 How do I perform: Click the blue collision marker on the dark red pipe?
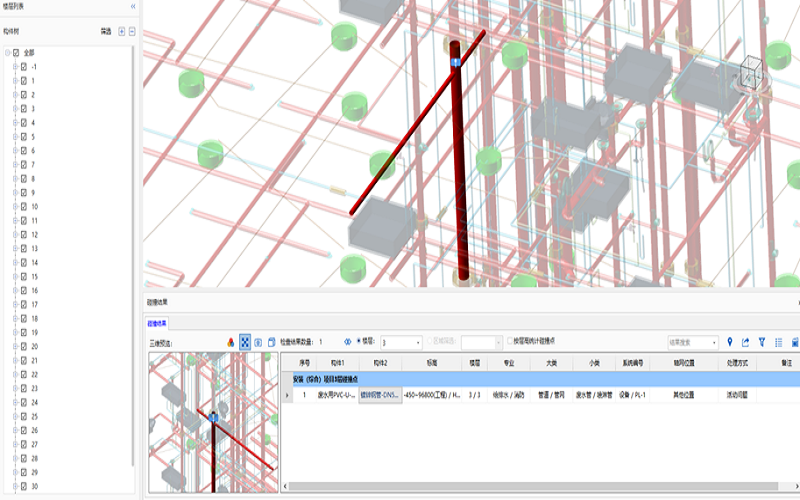(456, 62)
